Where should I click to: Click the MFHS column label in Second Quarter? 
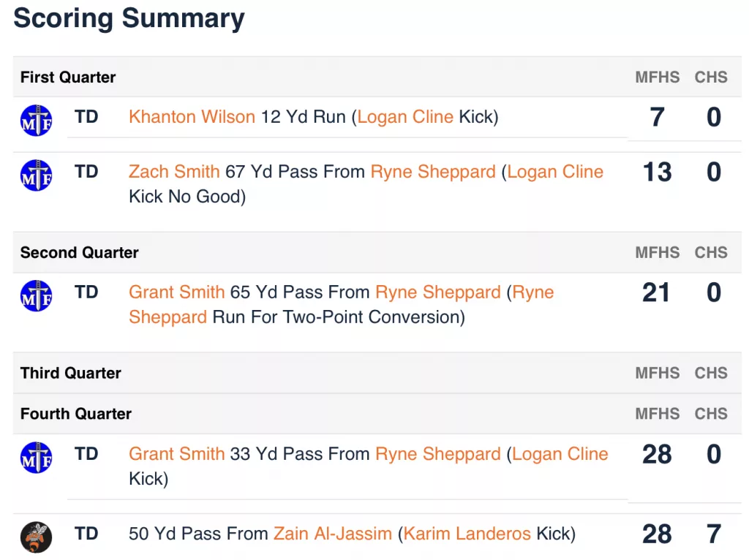coord(658,252)
